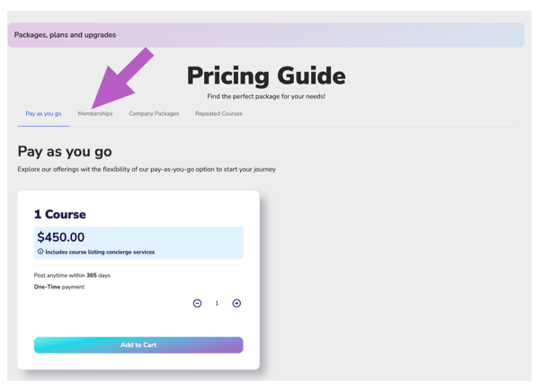Click the Pay as you go section heading

(x=65, y=152)
